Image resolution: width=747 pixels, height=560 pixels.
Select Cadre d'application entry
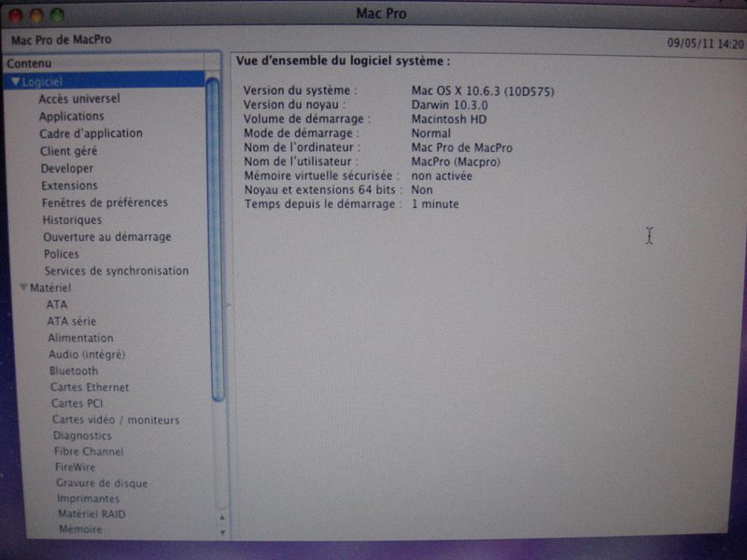(91, 133)
